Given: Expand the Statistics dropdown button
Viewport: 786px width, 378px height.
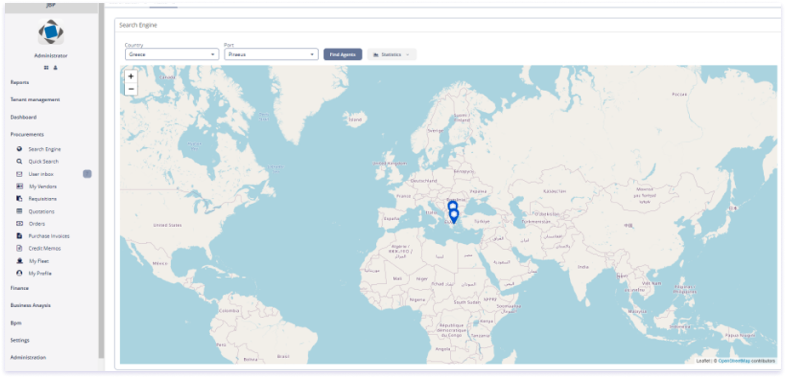Looking at the screenshot, I should click(x=391, y=54).
